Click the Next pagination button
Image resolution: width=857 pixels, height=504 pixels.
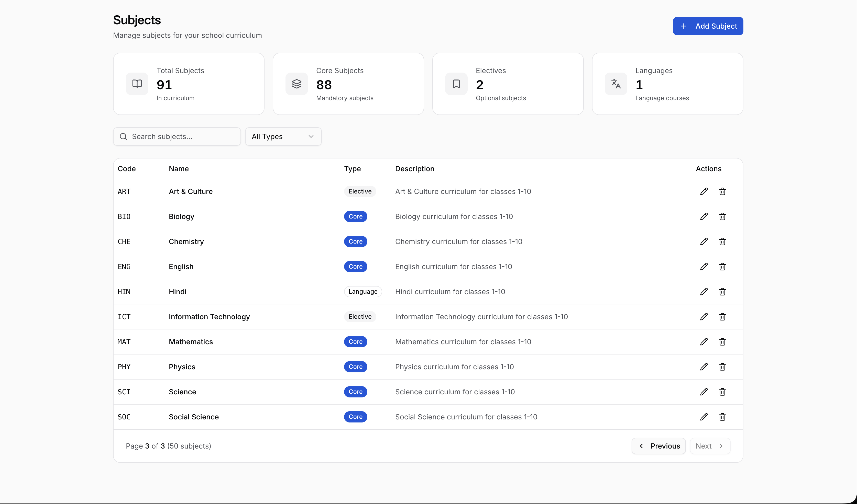coord(709,446)
